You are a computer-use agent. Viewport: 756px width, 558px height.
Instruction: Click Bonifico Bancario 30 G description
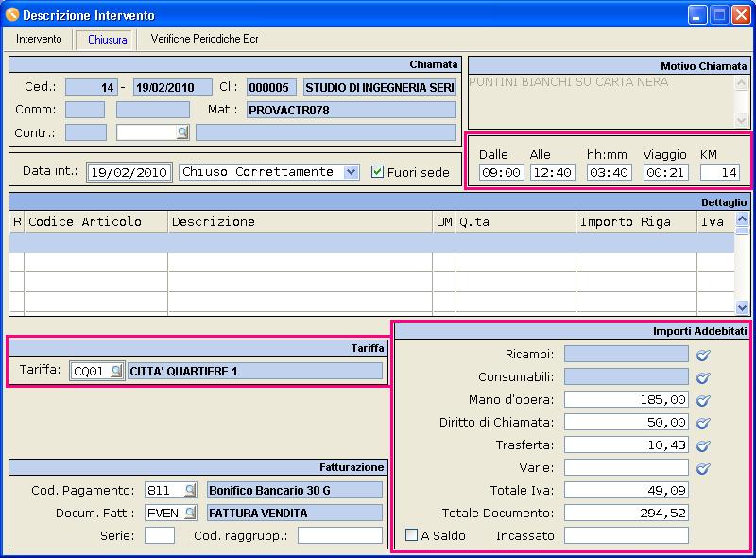pyautogui.click(x=295, y=491)
